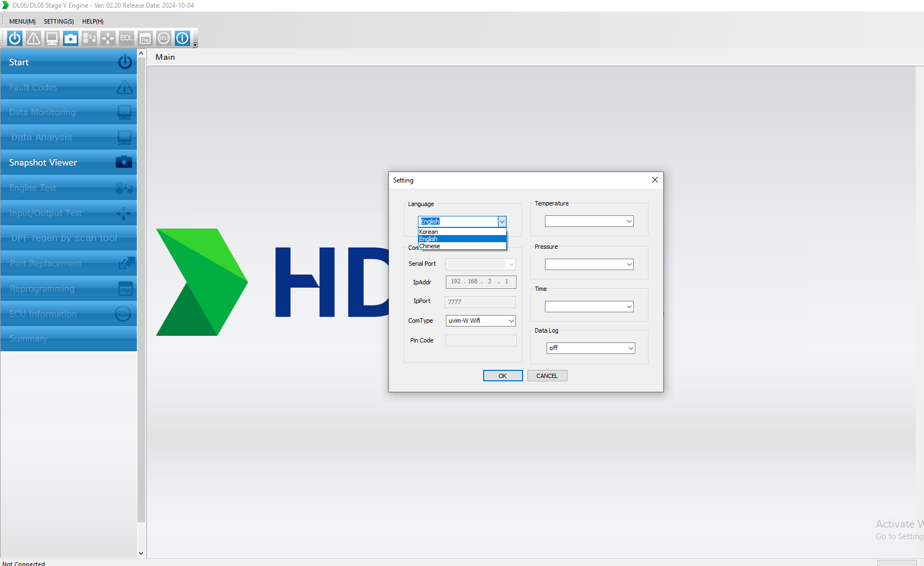
Task: Click the Data Monitoring monitor toolbar icon
Action: [x=52, y=38]
